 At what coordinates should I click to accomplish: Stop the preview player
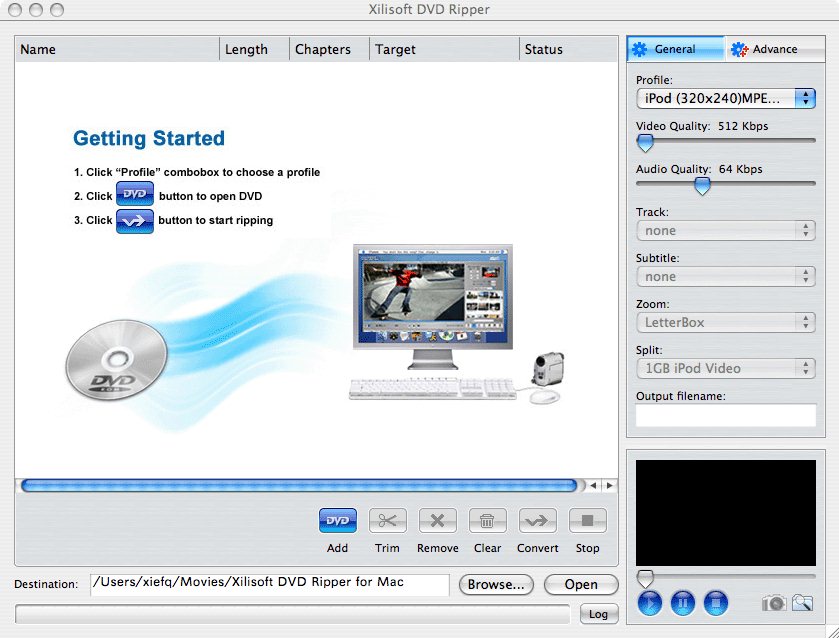tap(715, 603)
